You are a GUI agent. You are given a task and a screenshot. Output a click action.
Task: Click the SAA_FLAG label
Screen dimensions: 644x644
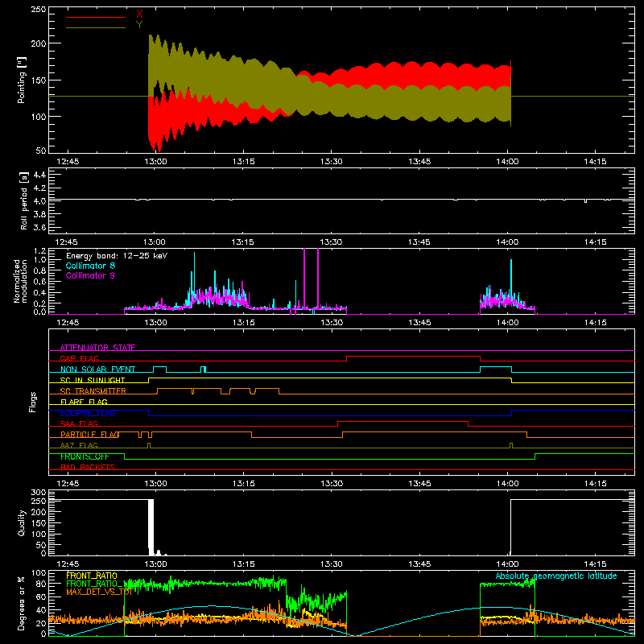(79, 423)
